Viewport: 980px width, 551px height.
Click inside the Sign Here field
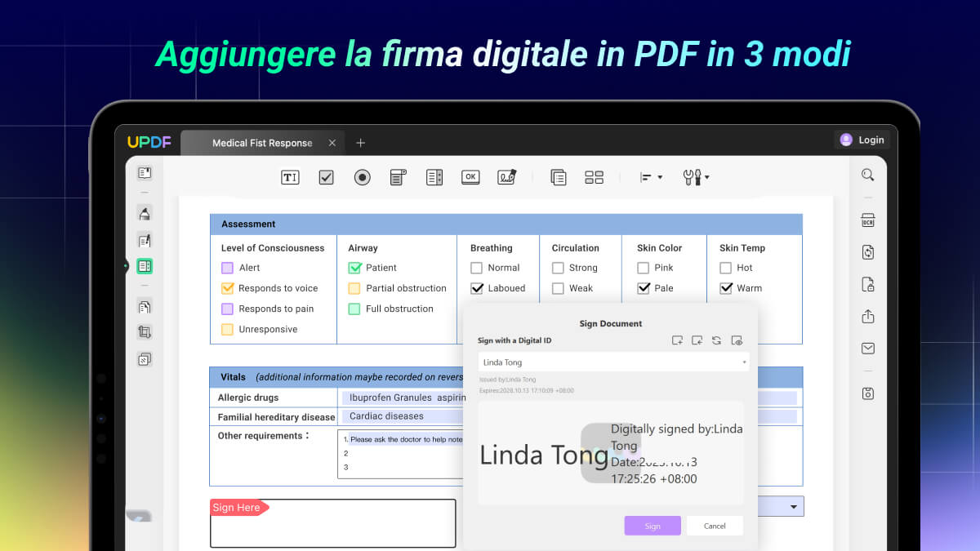pos(332,523)
